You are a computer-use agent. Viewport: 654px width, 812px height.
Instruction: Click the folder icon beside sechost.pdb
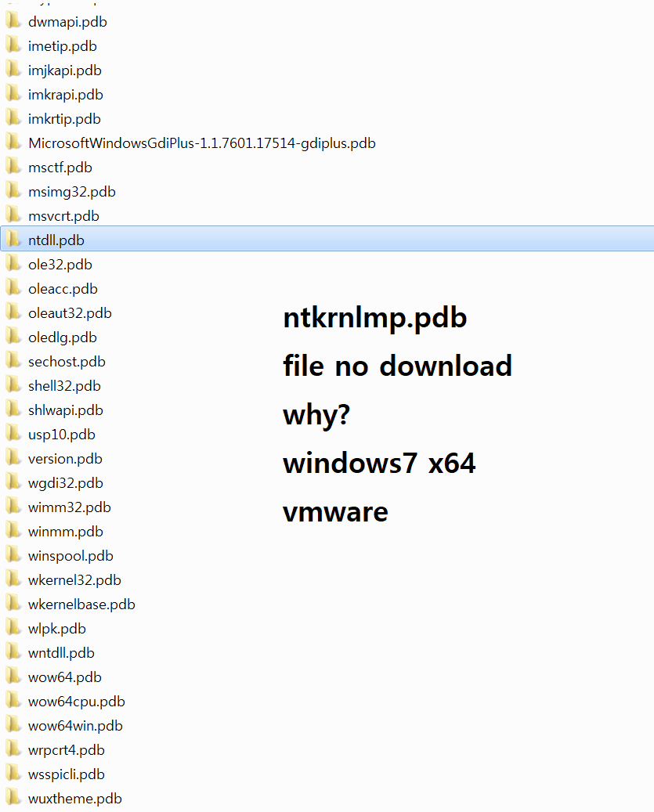pos(13,361)
